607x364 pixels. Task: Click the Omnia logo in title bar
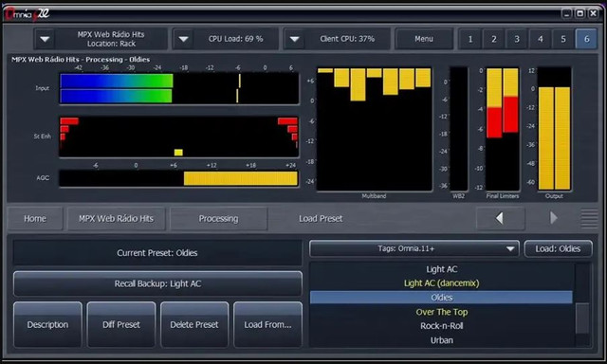[x=28, y=14]
